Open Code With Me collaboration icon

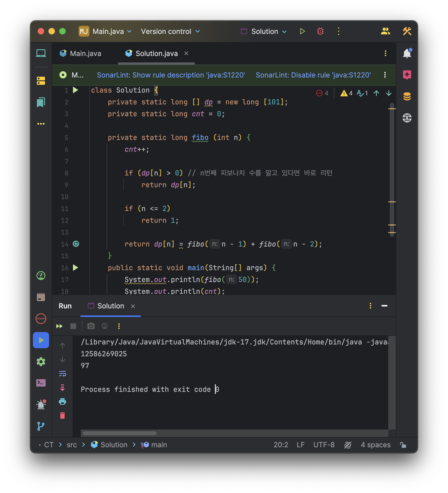(x=386, y=31)
